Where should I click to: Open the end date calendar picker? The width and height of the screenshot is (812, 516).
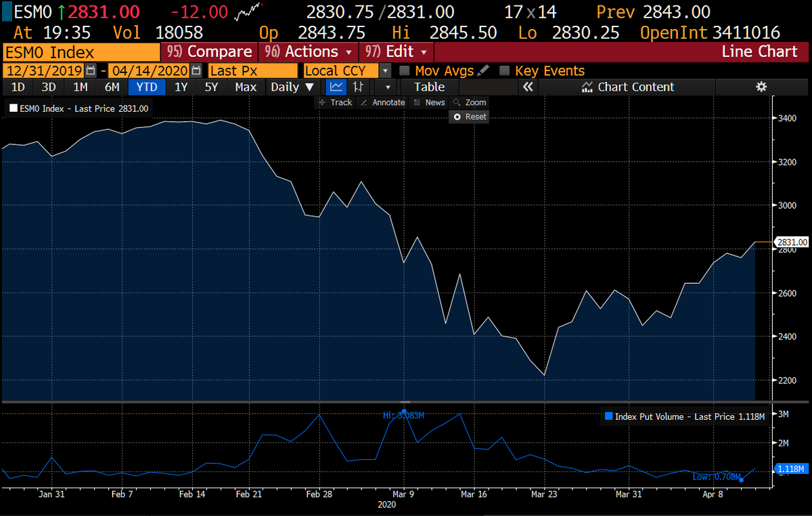coord(196,70)
